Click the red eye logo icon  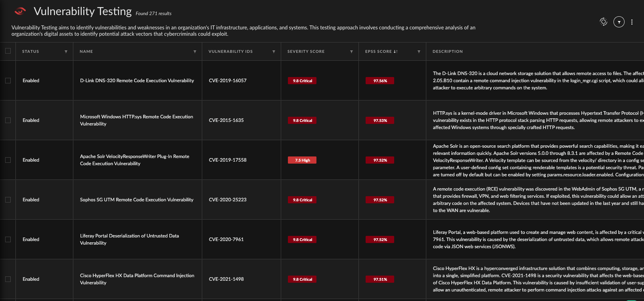20,11
